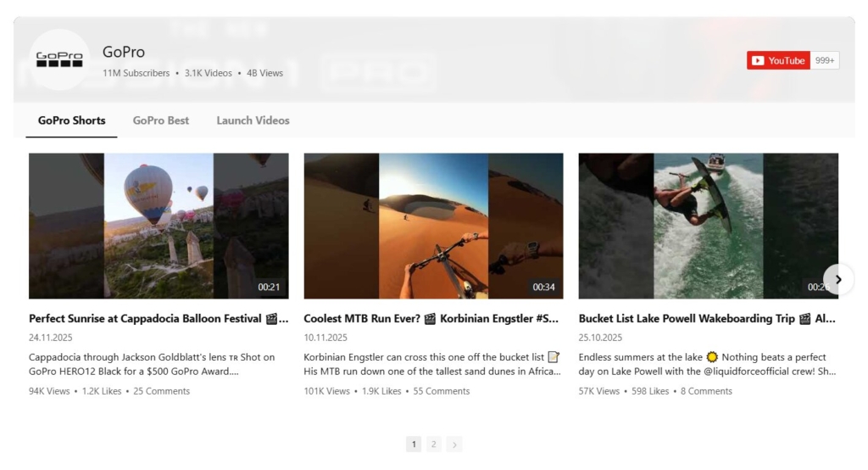
Task: Click the 11M Subscribers text
Action: [136, 73]
